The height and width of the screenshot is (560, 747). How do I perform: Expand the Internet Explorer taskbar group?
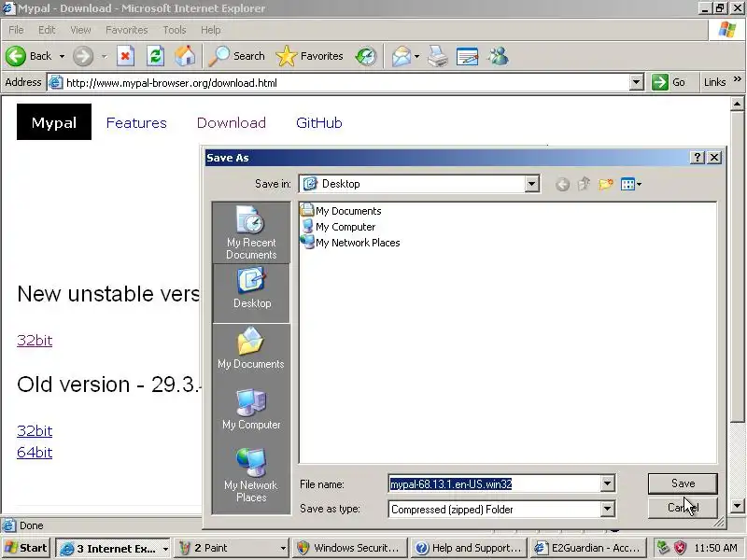click(x=165, y=549)
